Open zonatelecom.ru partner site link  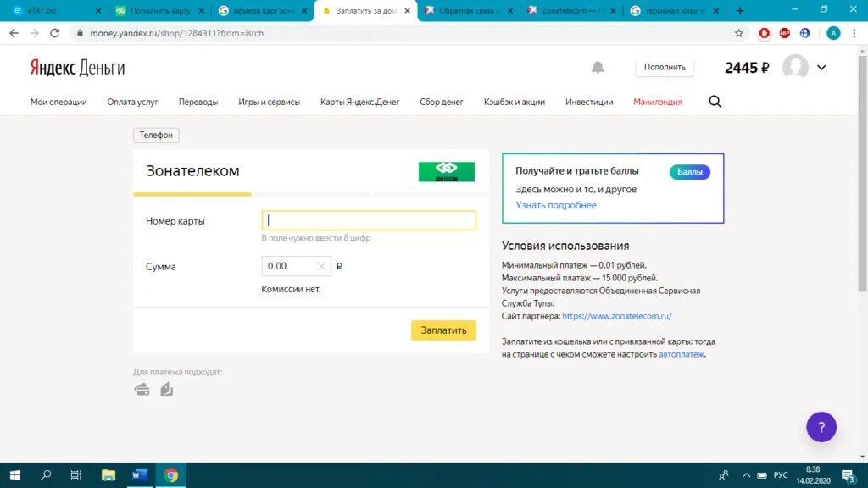(617, 316)
